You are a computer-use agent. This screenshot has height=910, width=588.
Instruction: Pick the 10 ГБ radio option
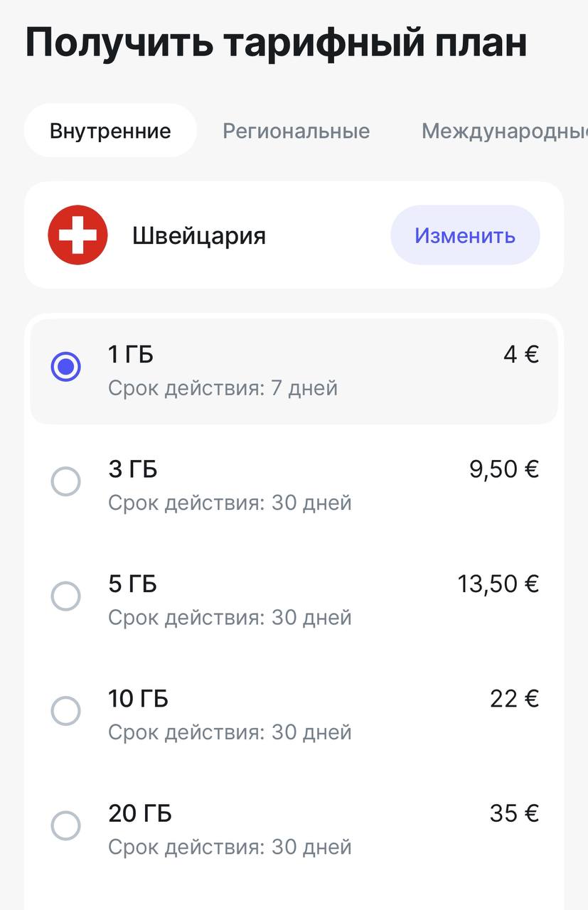point(66,711)
